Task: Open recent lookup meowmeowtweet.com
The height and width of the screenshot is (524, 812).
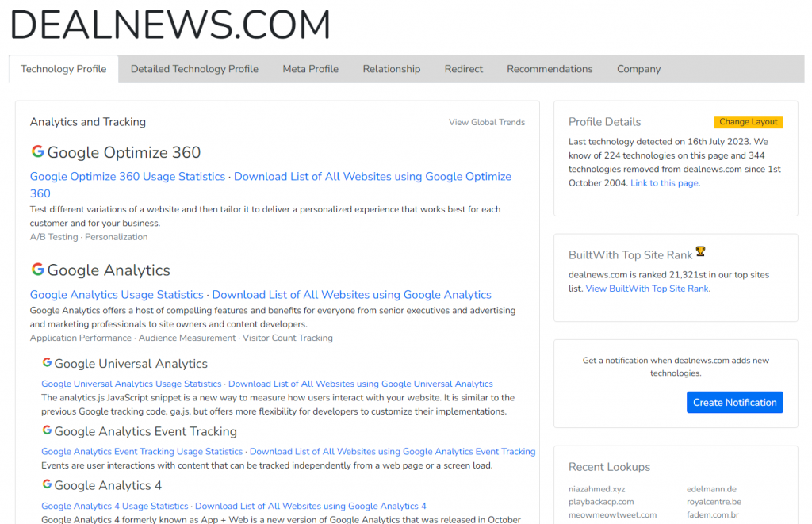Action: tap(613, 515)
